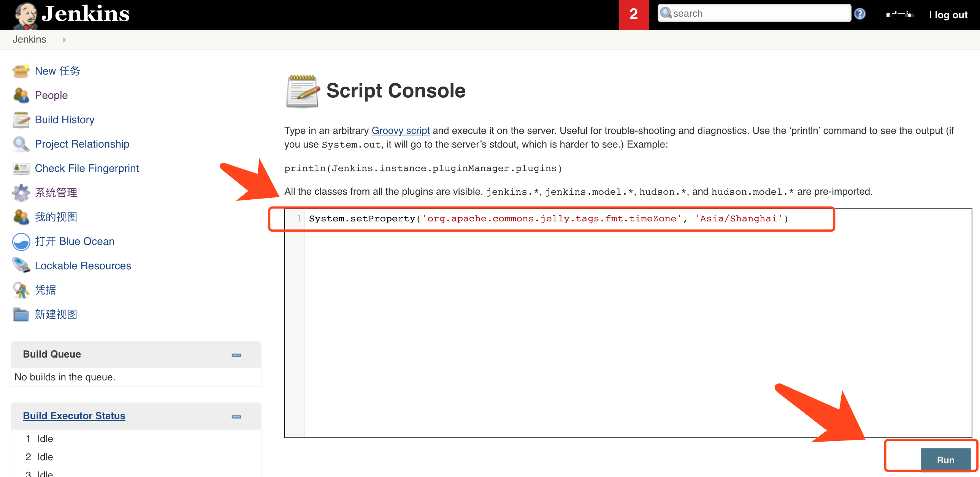This screenshot has width=980, height=477.
Task: Open 新建视图 new view link
Action: pyautogui.click(x=56, y=315)
